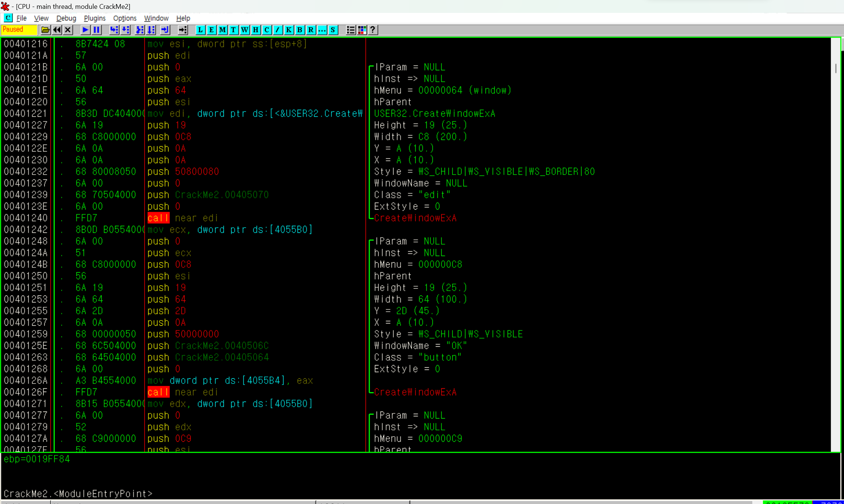Viewport: 844px width, 504px height.
Task: Open the Plugins menu
Action: 94,18
